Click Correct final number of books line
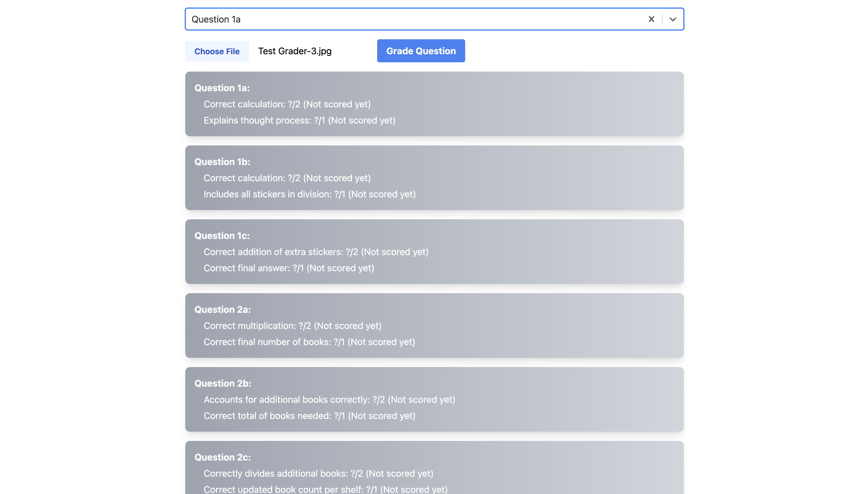 point(309,342)
